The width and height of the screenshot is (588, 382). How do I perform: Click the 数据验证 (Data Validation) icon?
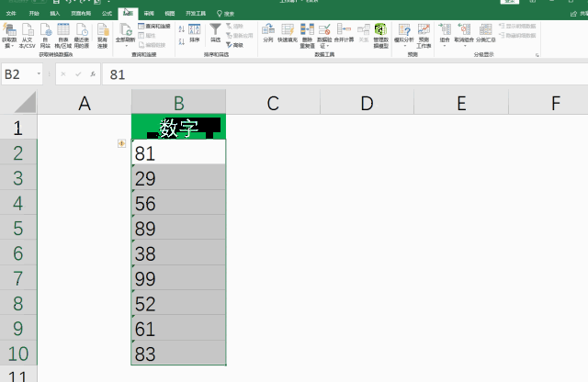pyautogui.click(x=324, y=30)
